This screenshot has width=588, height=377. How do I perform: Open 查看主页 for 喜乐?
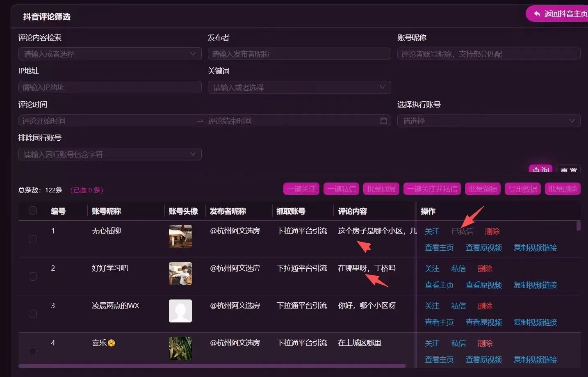coord(439,360)
